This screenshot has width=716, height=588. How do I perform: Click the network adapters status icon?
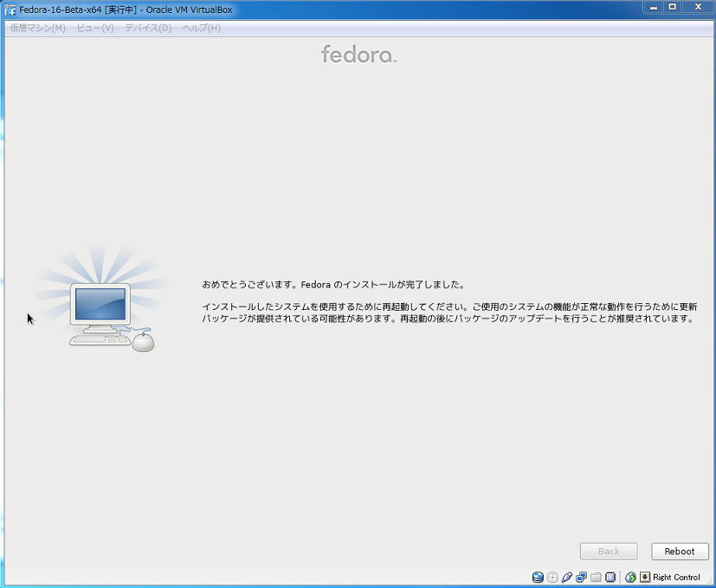[581, 577]
